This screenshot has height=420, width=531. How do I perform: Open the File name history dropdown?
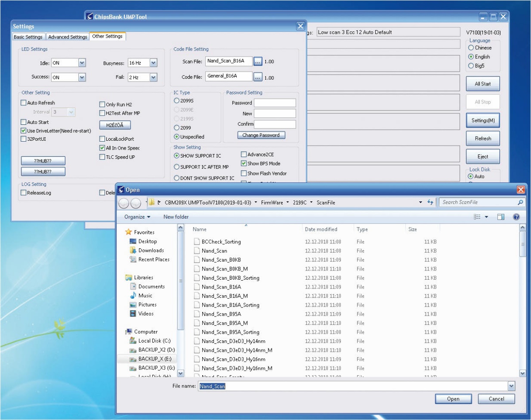click(512, 386)
